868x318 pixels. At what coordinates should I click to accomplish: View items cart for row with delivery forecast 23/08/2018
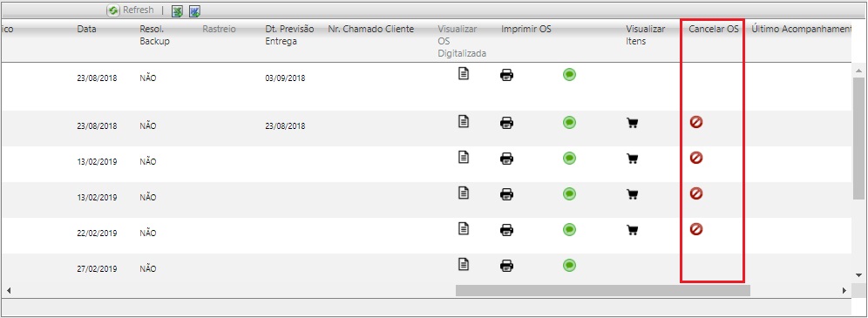(x=632, y=123)
